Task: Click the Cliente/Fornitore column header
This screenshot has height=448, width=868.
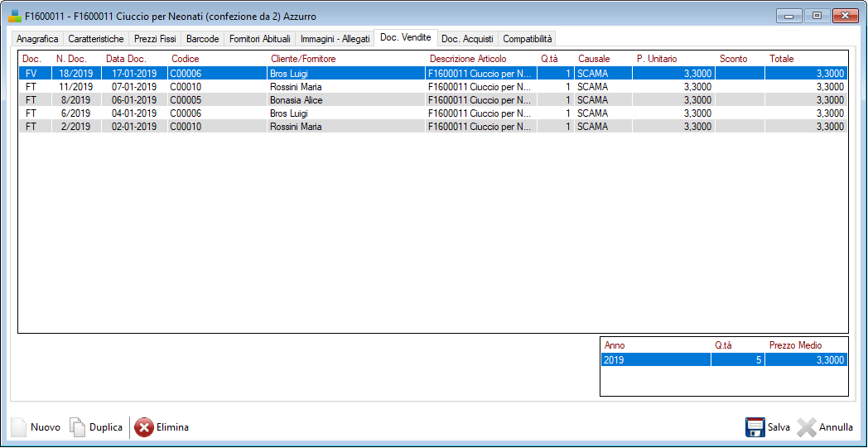Action: click(303, 59)
